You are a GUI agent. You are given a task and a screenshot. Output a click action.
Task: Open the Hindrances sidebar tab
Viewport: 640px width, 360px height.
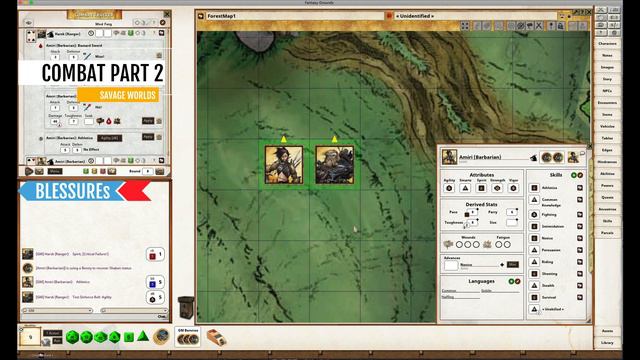[x=607, y=162]
